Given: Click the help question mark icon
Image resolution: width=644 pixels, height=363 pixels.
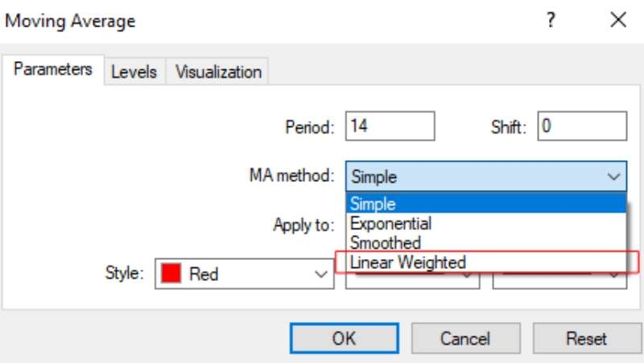Looking at the screenshot, I should (551, 19).
